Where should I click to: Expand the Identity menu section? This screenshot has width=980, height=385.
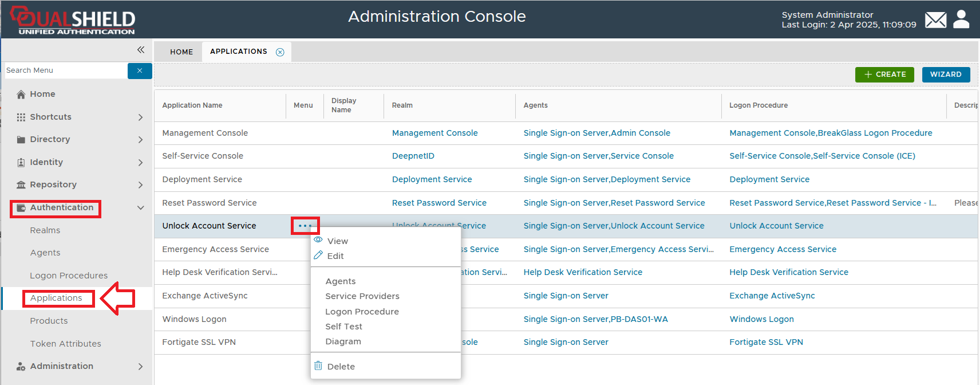click(141, 163)
